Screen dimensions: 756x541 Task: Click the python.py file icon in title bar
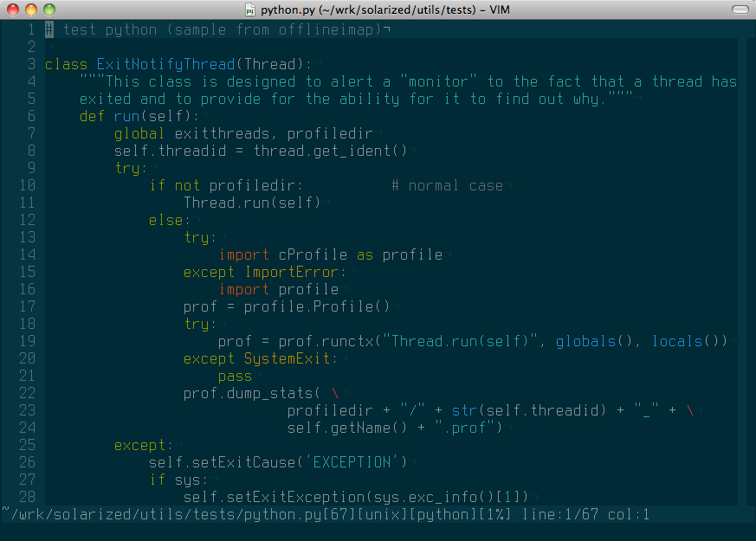(250, 10)
